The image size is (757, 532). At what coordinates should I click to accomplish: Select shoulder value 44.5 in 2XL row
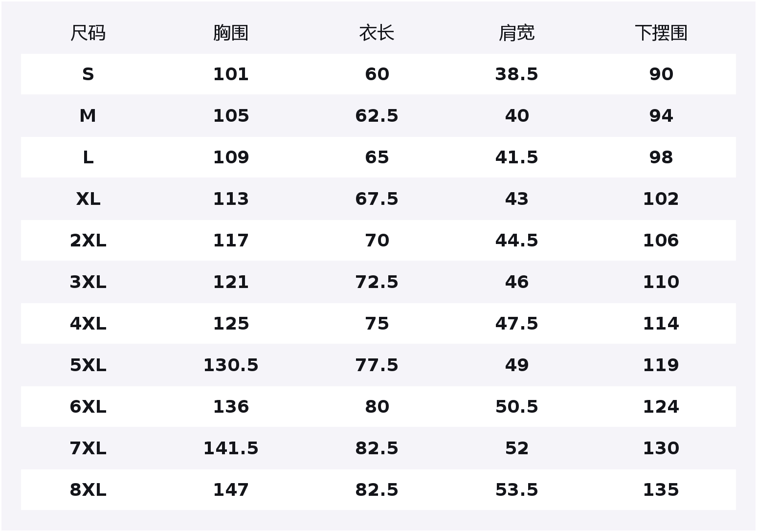coord(516,241)
